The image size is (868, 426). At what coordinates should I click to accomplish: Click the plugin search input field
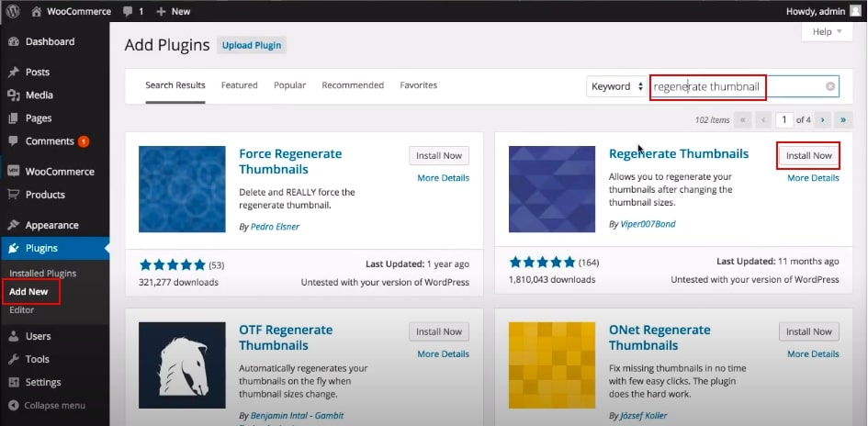click(x=744, y=86)
